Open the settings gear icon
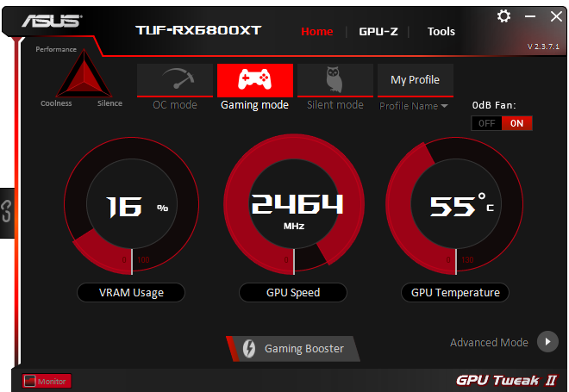 (x=503, y=16)
